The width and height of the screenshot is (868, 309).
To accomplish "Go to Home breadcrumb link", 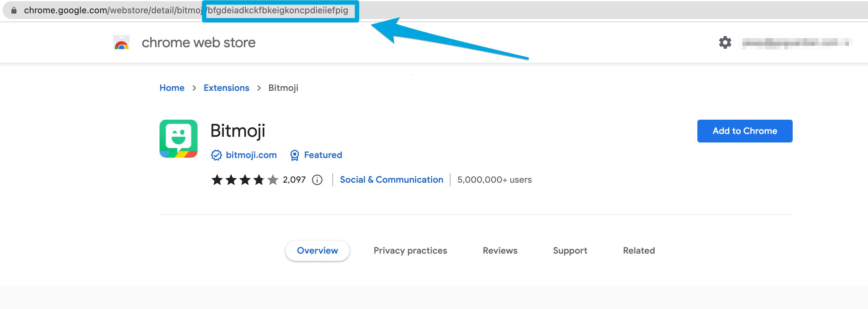I will click(172, 88).
